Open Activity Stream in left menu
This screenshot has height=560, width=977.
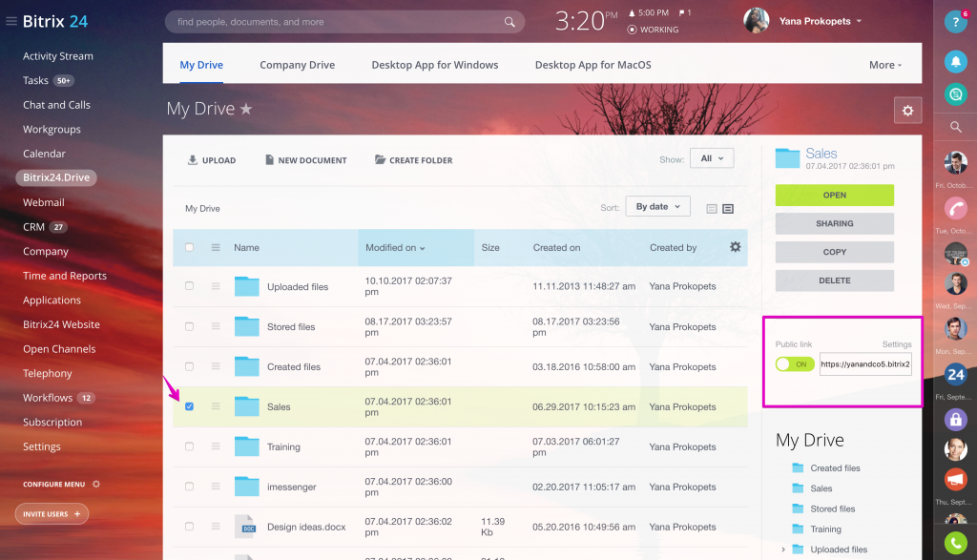[58, 56]
